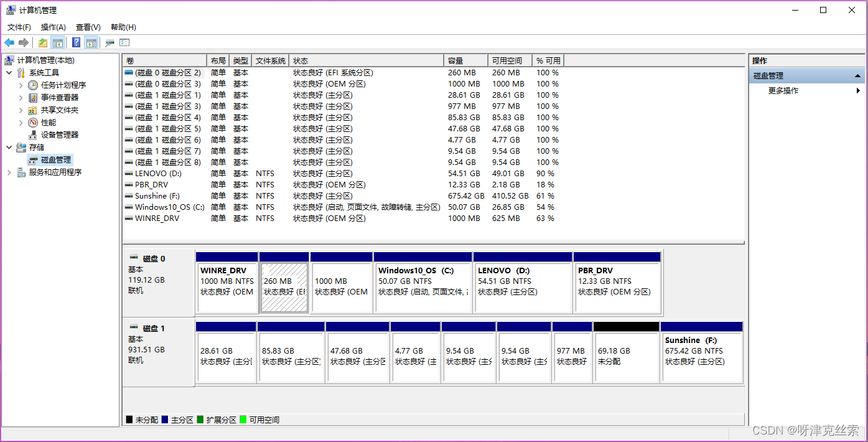Image resolution: width=868 pixels, height=442 pixels.
Task: Open the 文件(F) menu
Action: (x=19, y=27)
